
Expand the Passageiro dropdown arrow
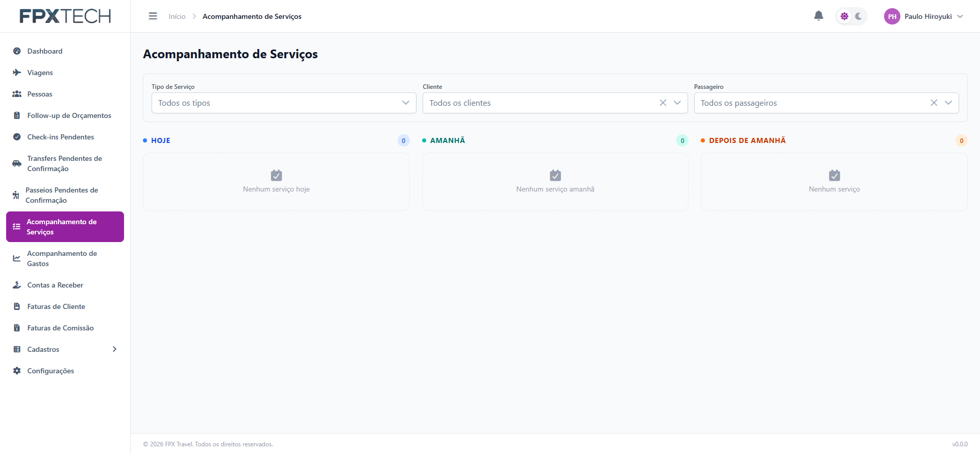click(x=948, y=103)
